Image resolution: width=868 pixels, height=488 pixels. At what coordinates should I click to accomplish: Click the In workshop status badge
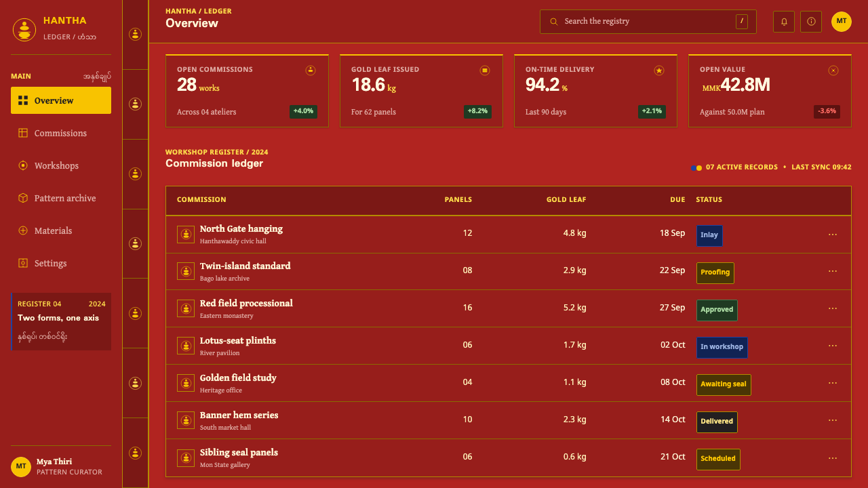pyautogui.click(x=722, y=347)
